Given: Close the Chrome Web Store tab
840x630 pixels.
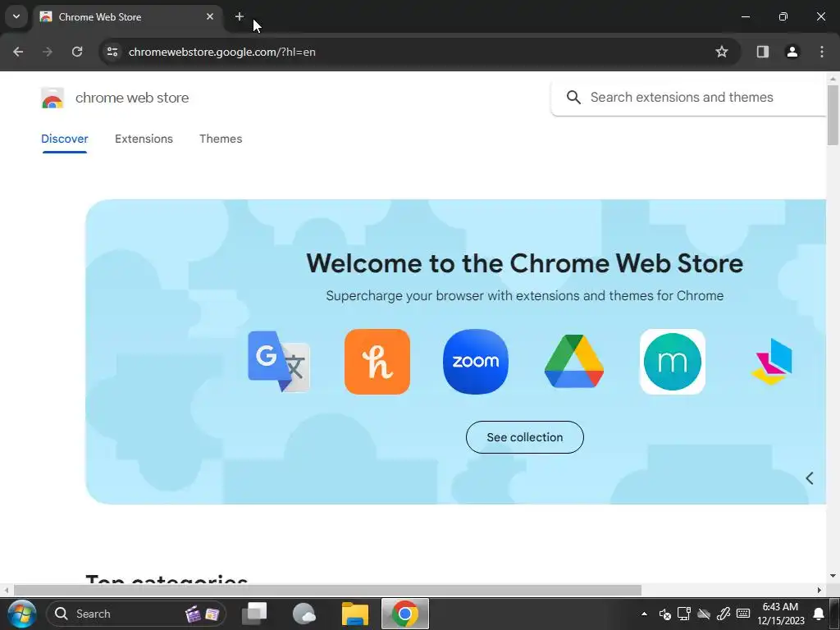Looking at the screenshot, I should click(x=210, y=16).
